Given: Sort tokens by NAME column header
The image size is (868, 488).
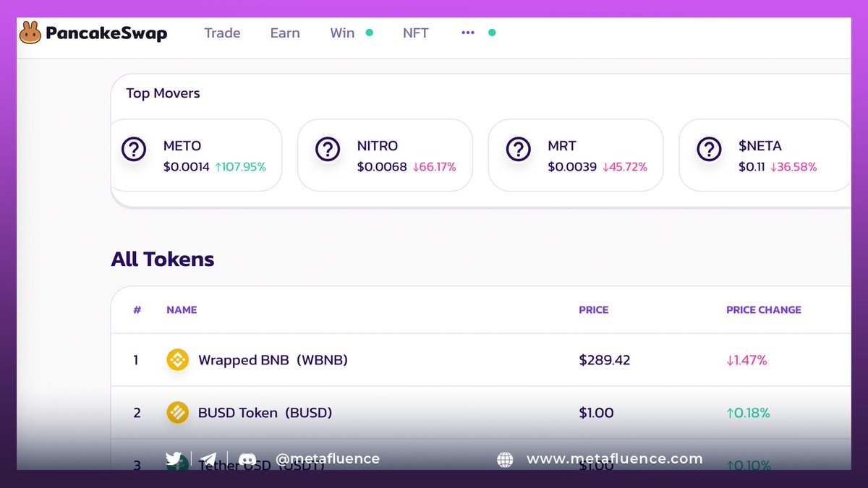Looking at the screenshot, I should [x=182, y=309].
